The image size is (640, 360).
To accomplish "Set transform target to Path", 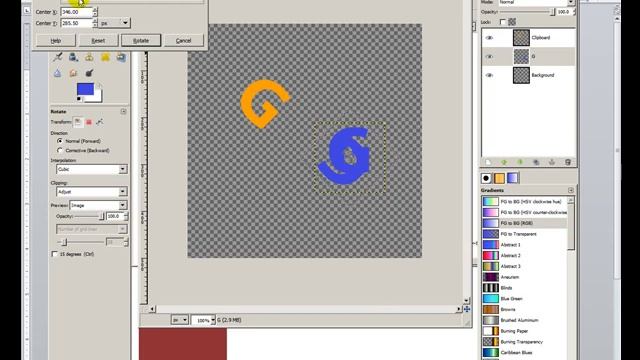I will [x=99, y=122].
